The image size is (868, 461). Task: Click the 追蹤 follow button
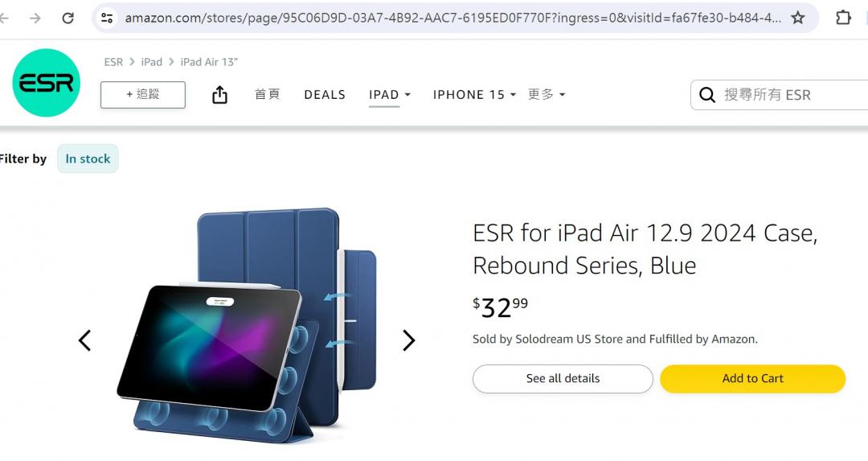click(x=143, y=95)
